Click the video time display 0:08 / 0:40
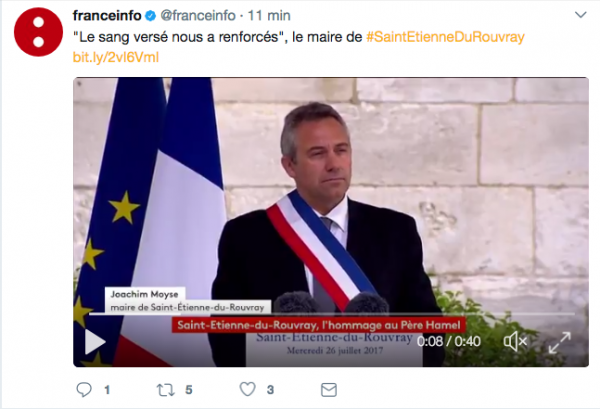 tap(448, 341)
